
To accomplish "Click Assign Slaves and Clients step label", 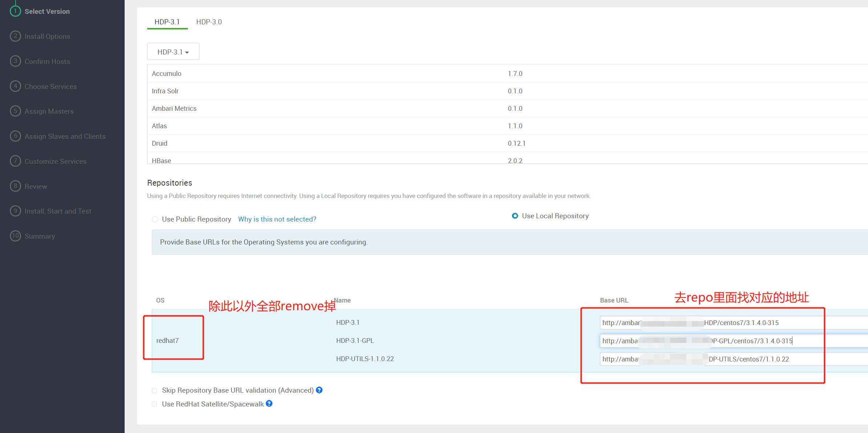I will click(65, 136).
